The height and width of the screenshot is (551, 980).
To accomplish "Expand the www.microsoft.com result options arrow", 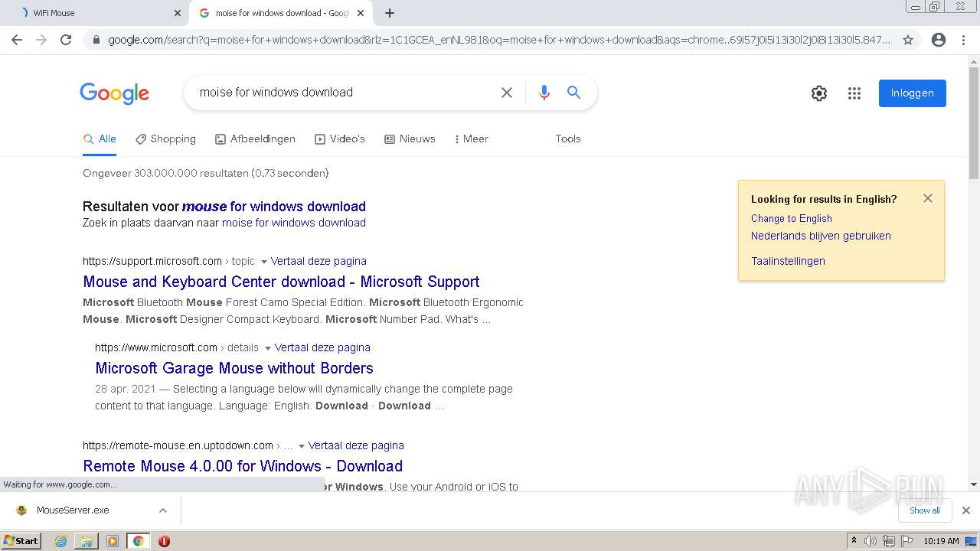I will 268,348.
